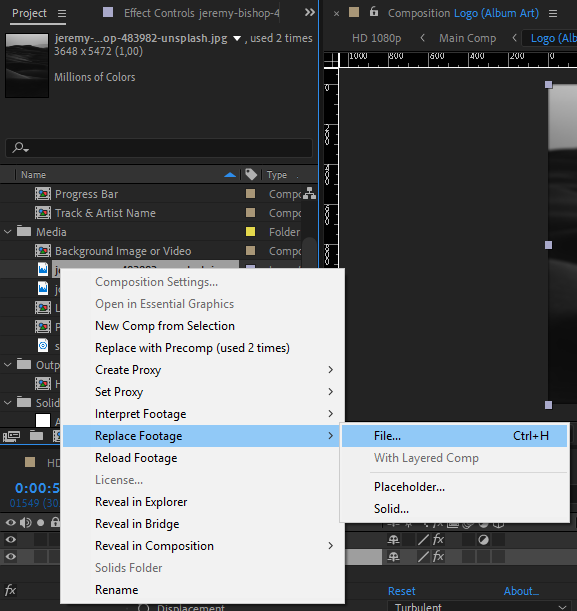Choose Solid... from the submenu
Screen dimensions: 577x611
coord(454,509)
